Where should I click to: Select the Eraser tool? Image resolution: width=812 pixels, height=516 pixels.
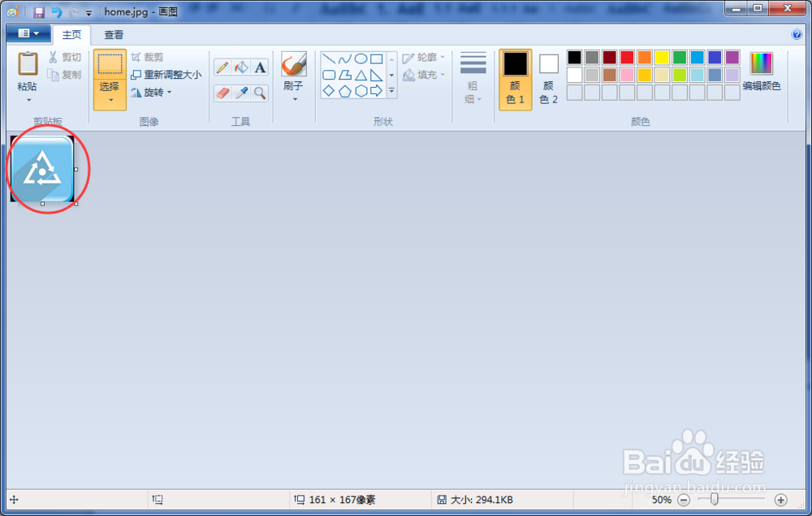(222, 93)
